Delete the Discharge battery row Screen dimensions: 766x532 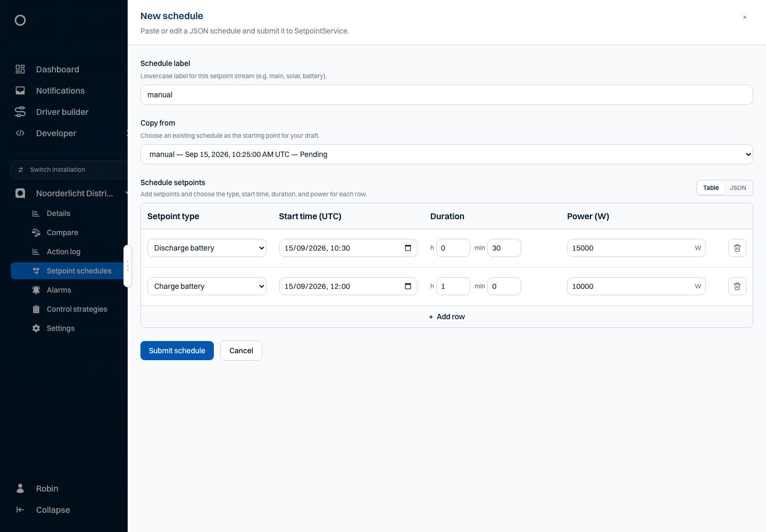pyautogui.click(x=737, y=248)
